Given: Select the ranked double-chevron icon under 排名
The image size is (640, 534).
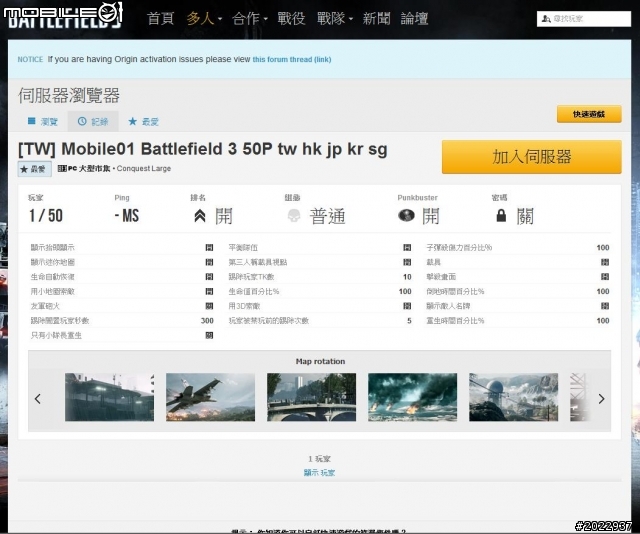Looking at the screenshot, I should click(x=200, y=216).
